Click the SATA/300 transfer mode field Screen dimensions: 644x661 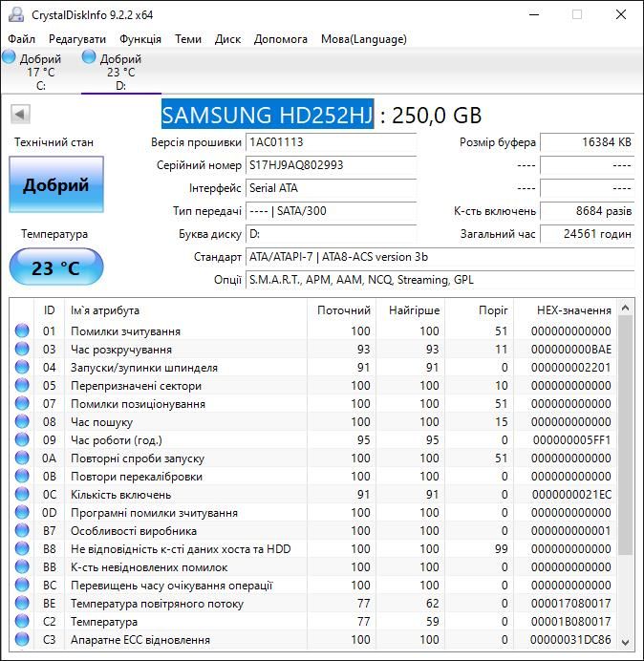pos(331,211)
